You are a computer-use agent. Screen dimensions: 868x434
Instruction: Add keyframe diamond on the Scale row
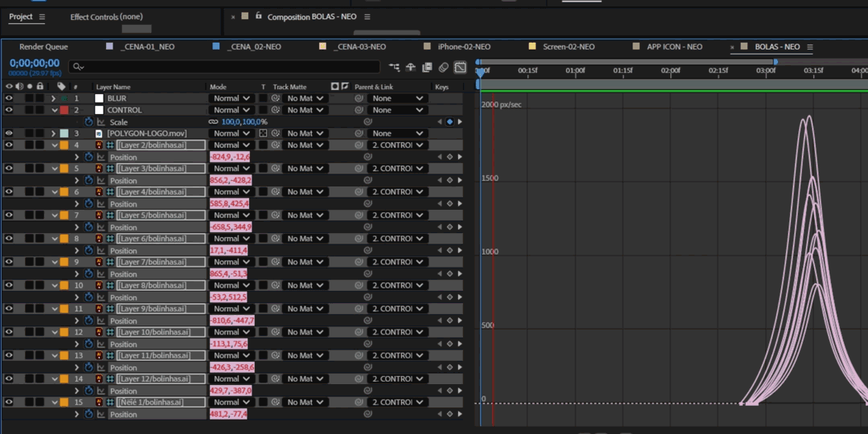(x=449, y=122)
